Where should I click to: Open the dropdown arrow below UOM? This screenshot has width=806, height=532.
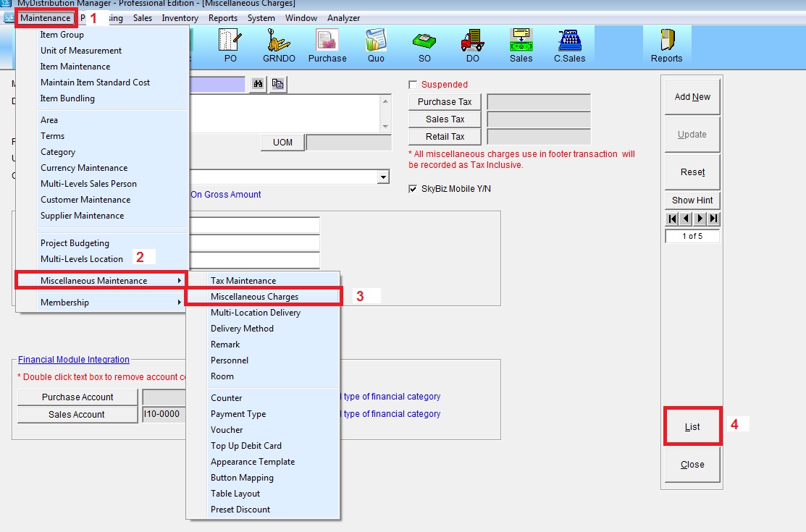coord(382,177)
